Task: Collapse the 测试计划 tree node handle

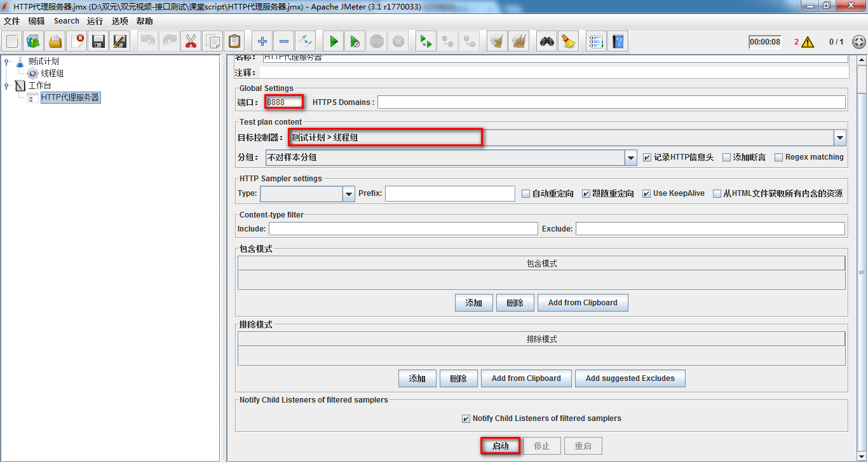Action: point(7,62)
